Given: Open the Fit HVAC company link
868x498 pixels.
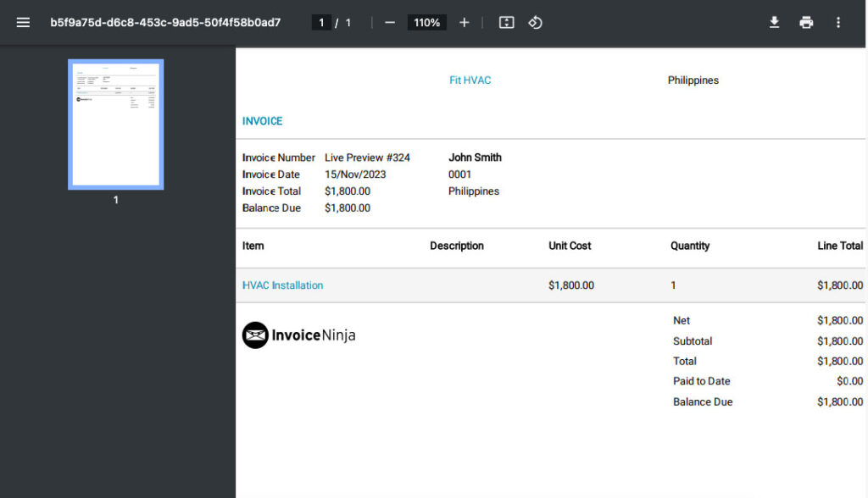Looking at the screenshot, I should [x=470, y=80].
